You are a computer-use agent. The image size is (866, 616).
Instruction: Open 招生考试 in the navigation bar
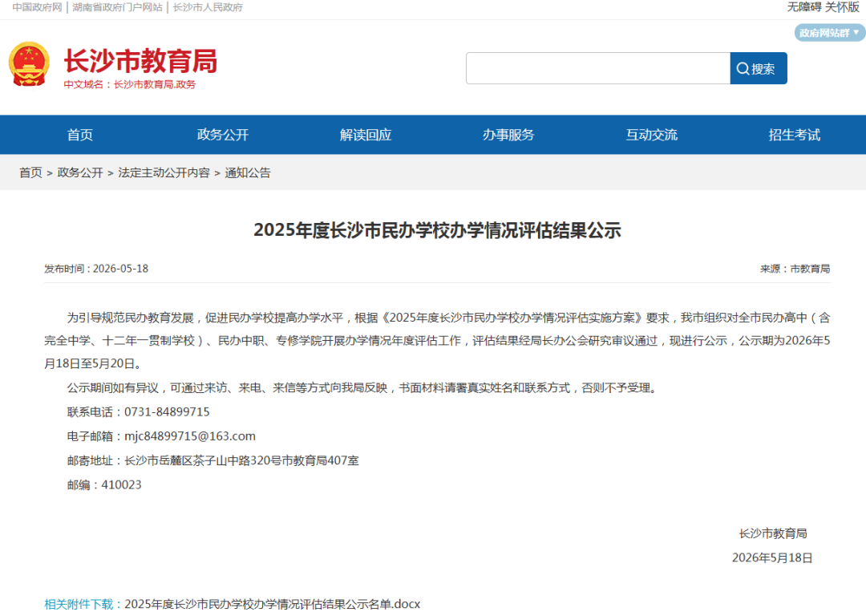click(794, 135)
